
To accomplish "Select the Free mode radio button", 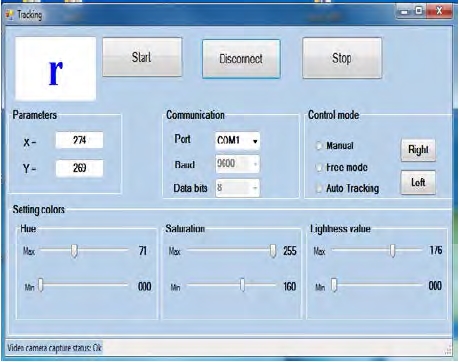I will (x=319, y=167).
